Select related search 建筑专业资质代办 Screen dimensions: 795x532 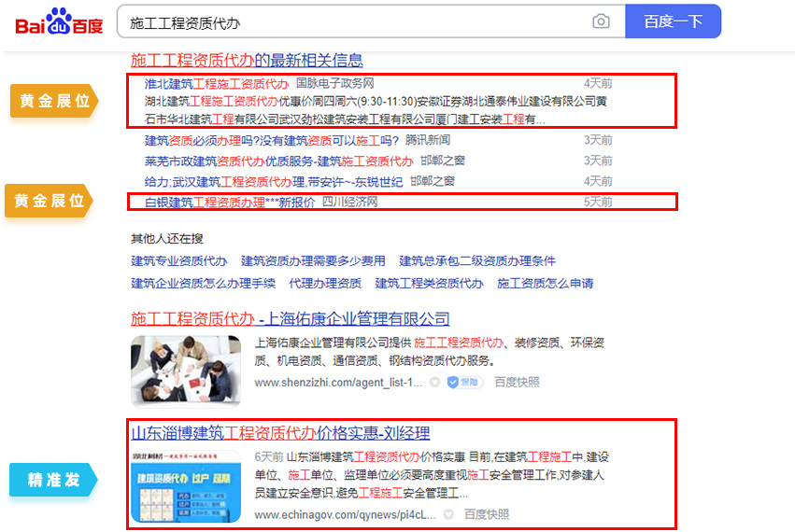point(179,261)
